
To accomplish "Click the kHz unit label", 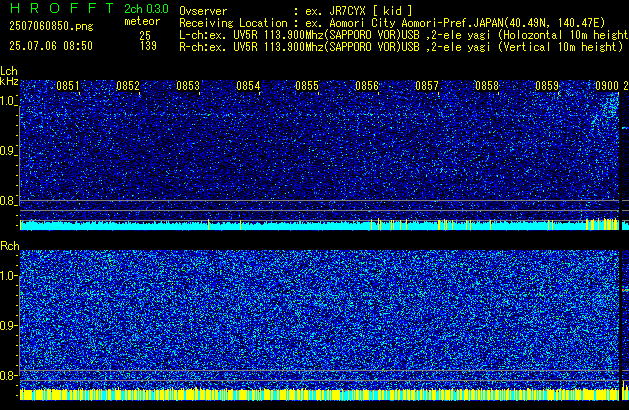I will 9,81.
